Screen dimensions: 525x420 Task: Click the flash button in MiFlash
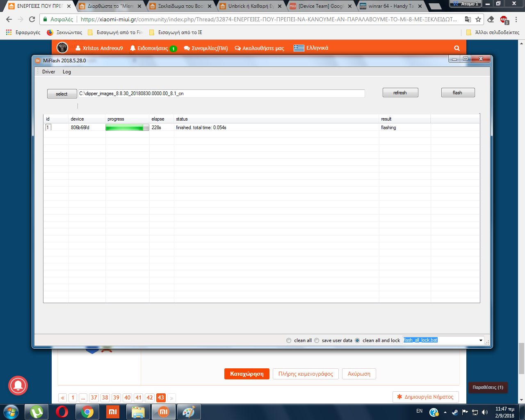click(458, 93)
